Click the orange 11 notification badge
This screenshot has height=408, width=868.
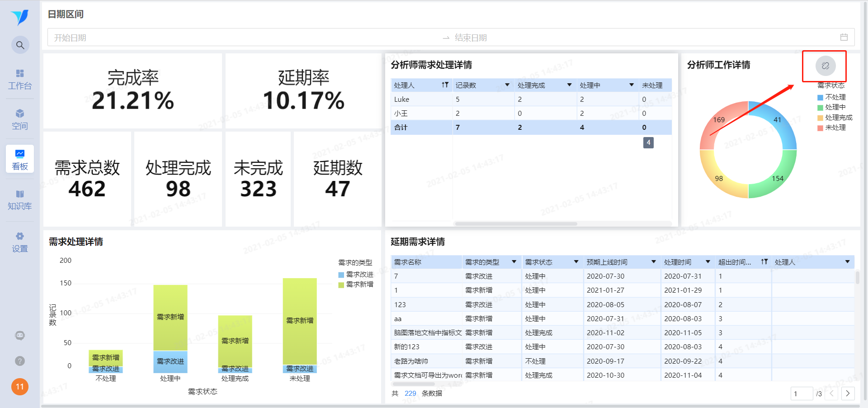(x=20, y=387)
